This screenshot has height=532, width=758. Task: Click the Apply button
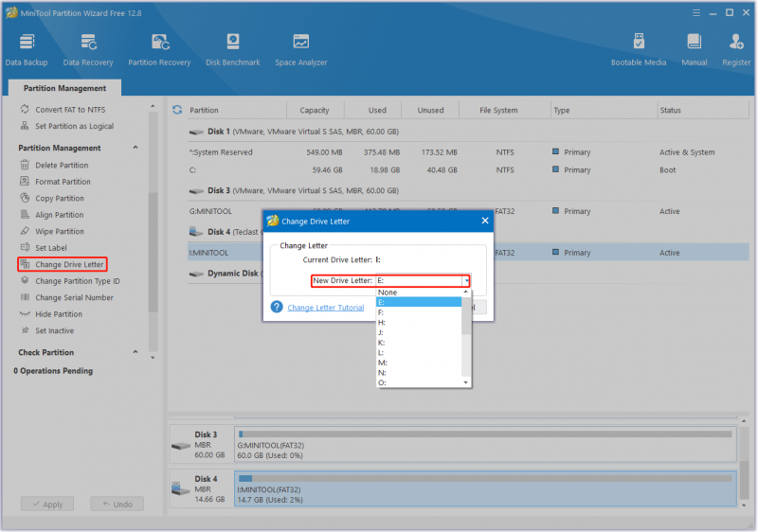(x=47, y=504)
